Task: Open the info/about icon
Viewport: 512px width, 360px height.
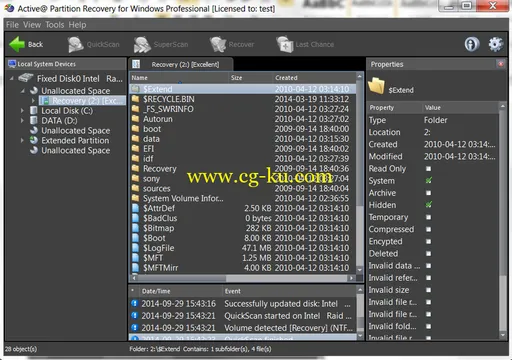Action: click(x=471, y=44)
